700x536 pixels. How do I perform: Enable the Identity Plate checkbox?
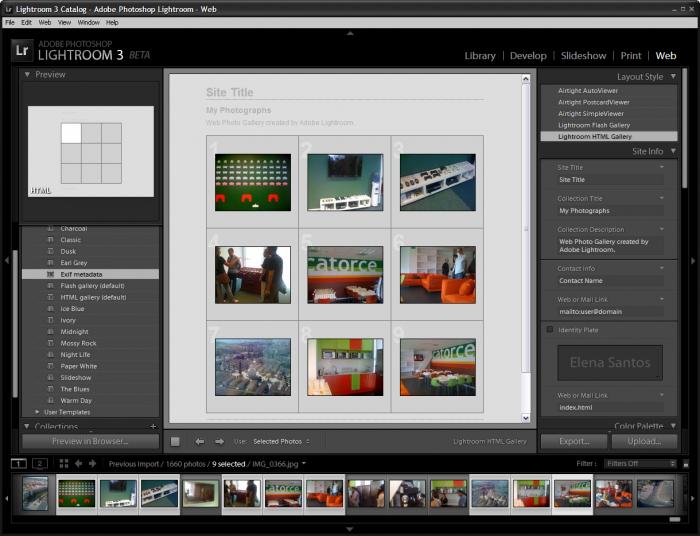(550, 329)
